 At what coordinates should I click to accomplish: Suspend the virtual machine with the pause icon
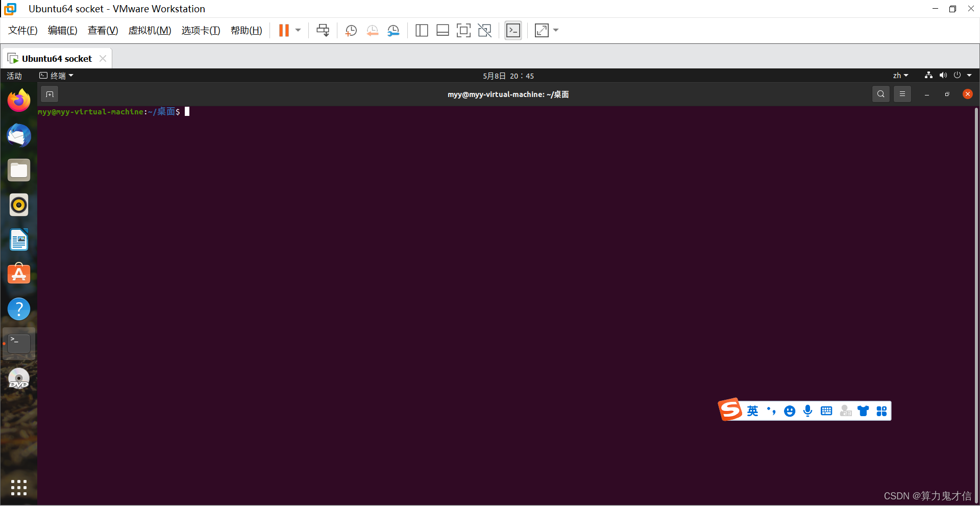[x=284, y=30]
